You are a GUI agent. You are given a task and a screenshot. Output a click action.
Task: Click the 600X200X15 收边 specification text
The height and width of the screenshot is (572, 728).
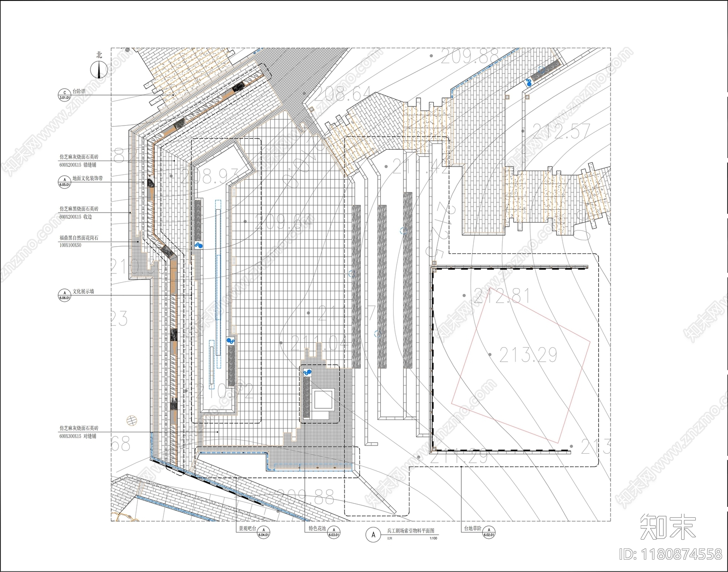coord(76,217)
